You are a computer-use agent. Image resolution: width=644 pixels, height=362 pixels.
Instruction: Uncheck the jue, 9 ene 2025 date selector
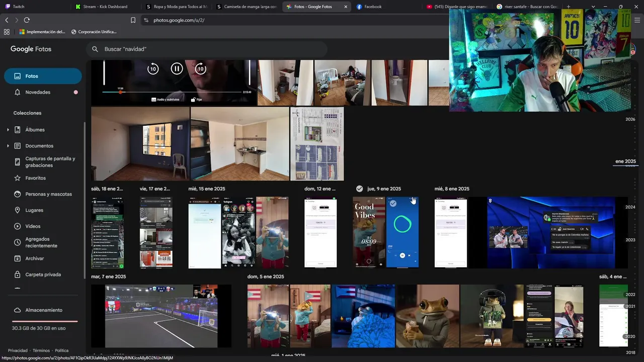359,189
